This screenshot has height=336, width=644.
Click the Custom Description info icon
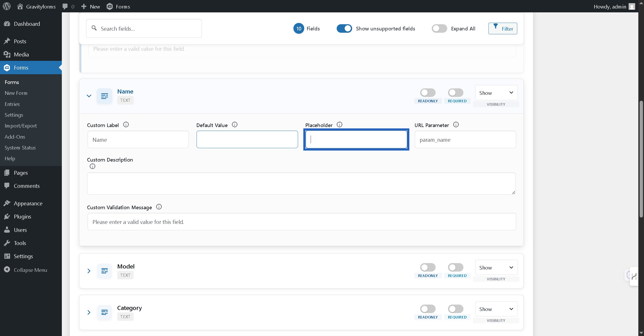point(92,166)
